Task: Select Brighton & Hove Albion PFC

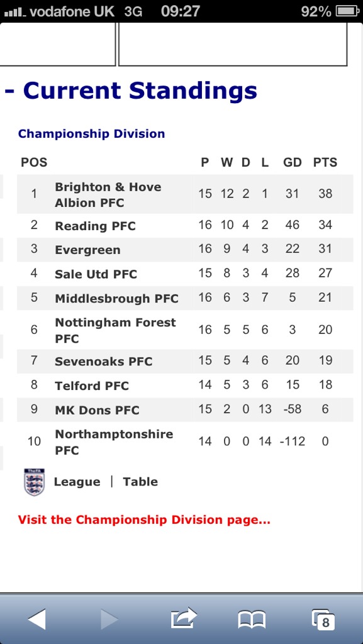Action: coord(108,195)
